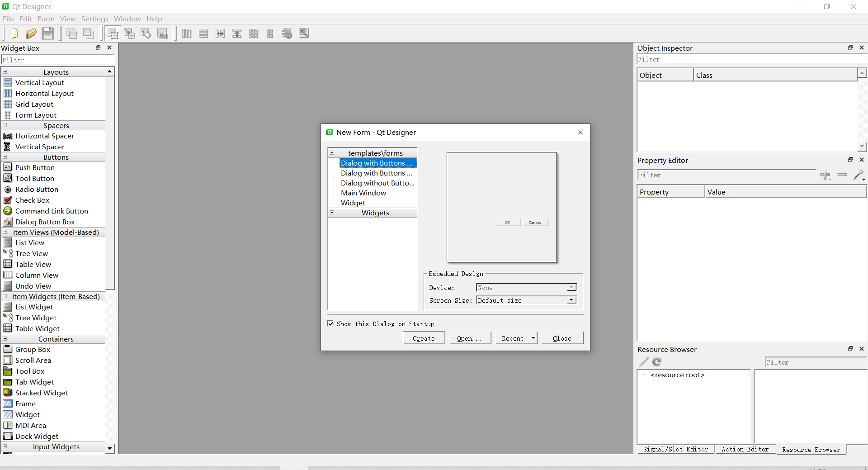Click the Widget Box filter field

pos(57,60)
